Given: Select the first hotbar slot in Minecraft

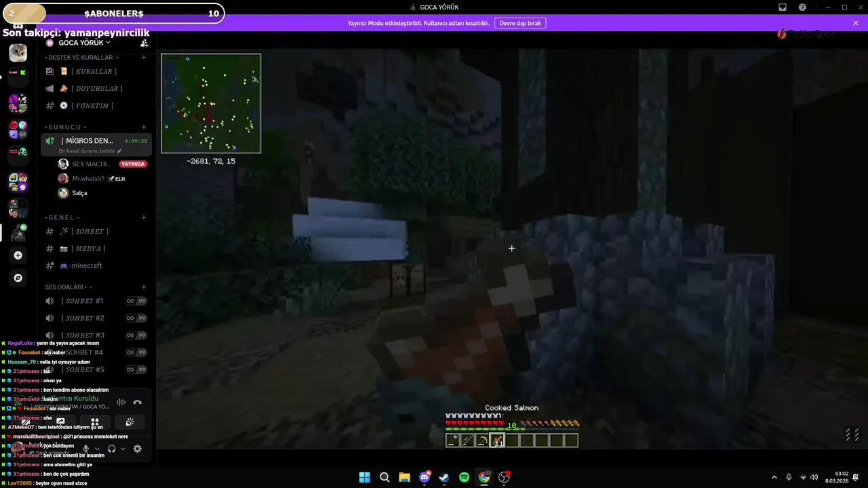Looking at the screenshot, I should click(x=453, y=441).
